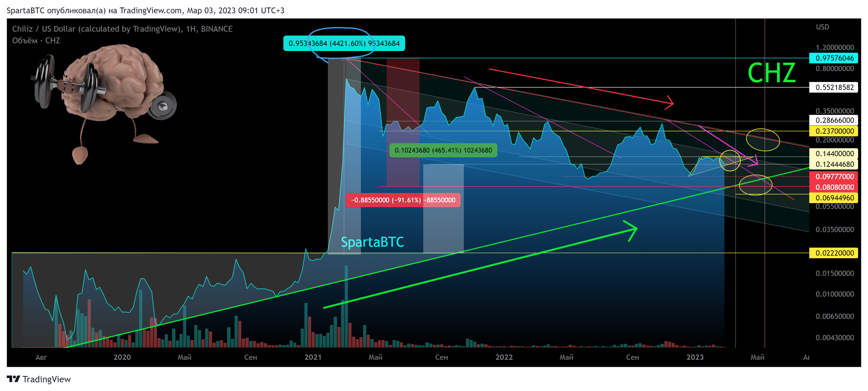The width and height of the screenshot is (868, 391).
Task: Click the 0.00430000 price axis value
Action: pyautogui.click(x=835, y=338)
